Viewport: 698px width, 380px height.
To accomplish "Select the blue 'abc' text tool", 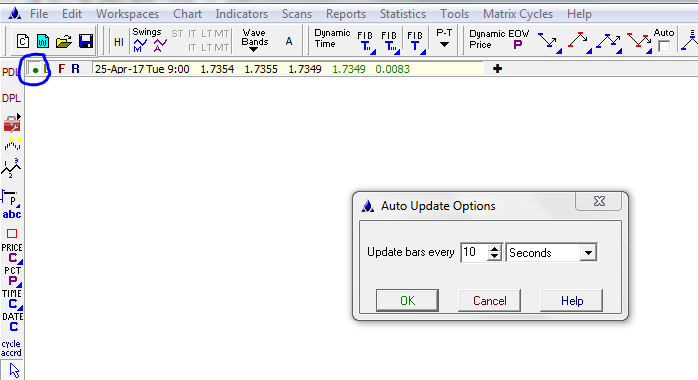I will [12, 214].
